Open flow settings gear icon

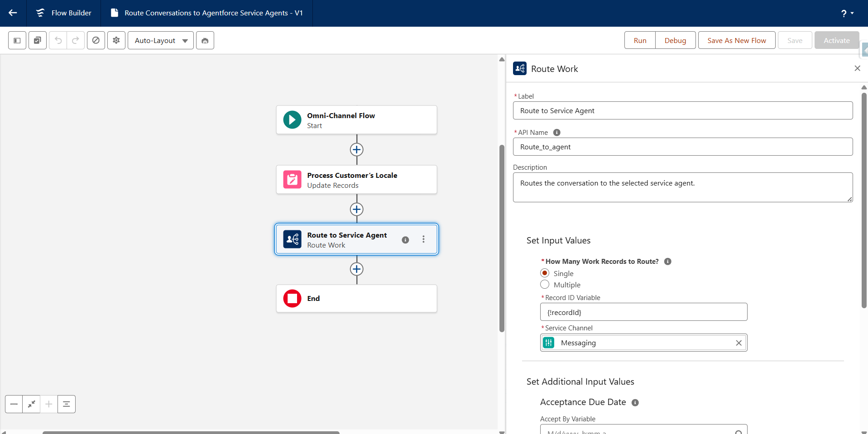click(x=116, y=40)
